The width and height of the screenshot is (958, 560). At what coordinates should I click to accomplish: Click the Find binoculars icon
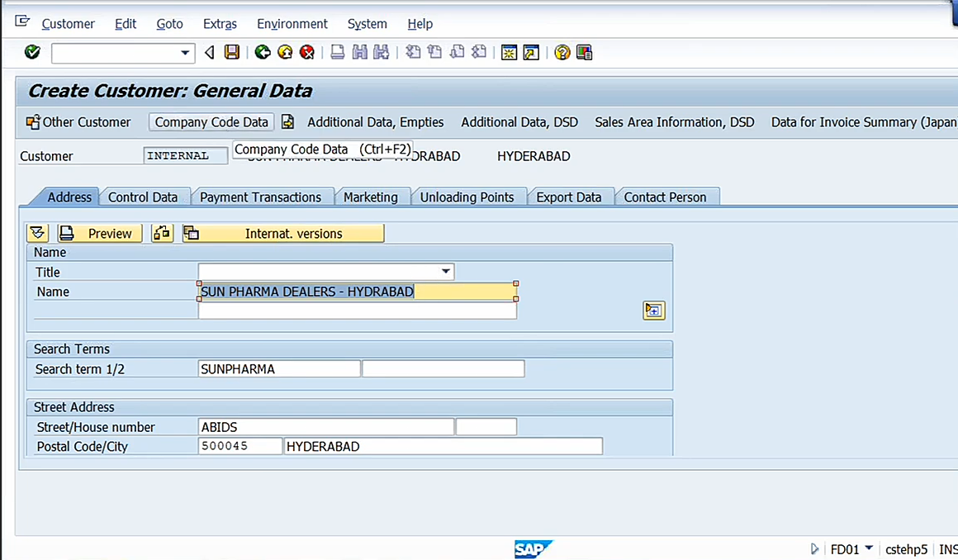(360, 53)
